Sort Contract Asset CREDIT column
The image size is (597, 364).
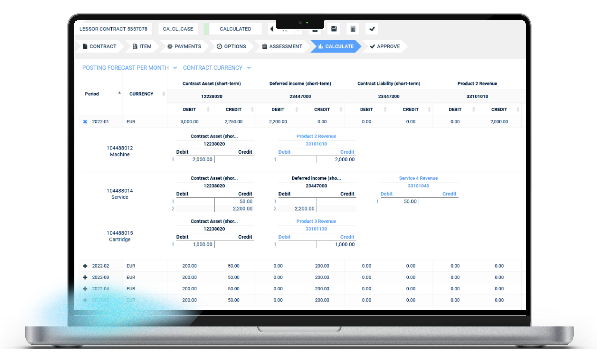click(x=252, y=109)
